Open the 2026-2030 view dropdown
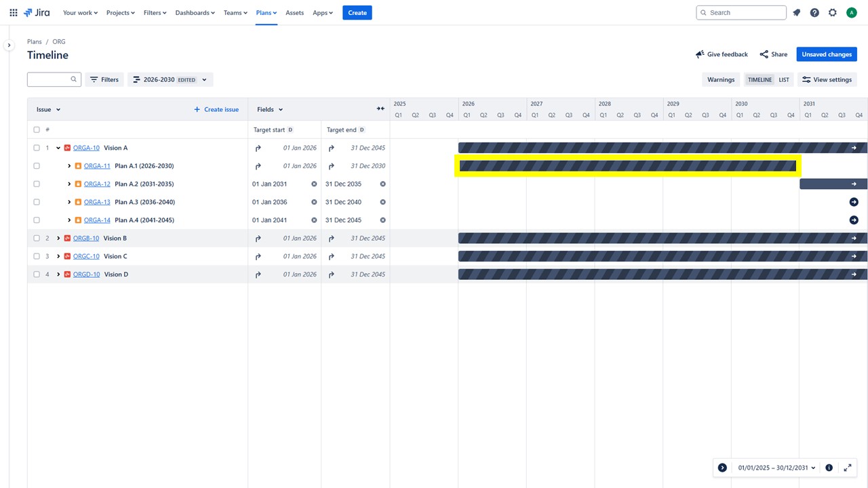The image size is (868, 488). tap(170, 79)
